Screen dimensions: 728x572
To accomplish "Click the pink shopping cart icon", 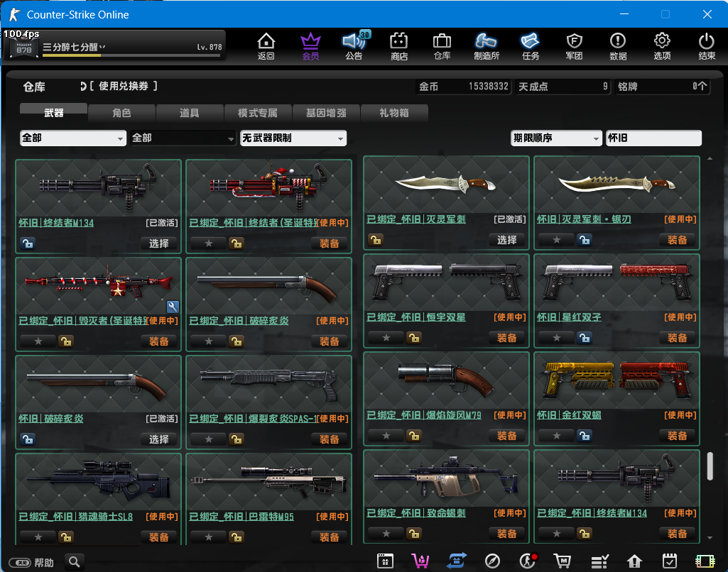I will [420, 561].
